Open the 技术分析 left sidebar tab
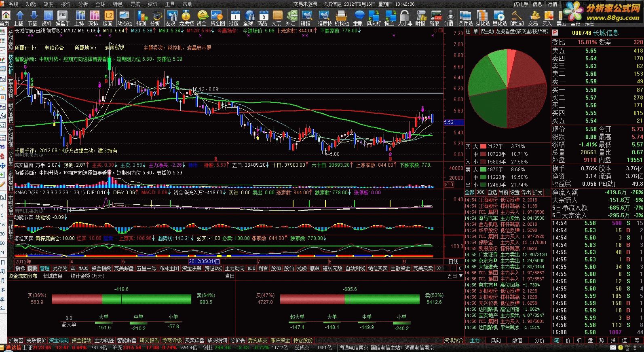644x352 pixels. (11, 64)
